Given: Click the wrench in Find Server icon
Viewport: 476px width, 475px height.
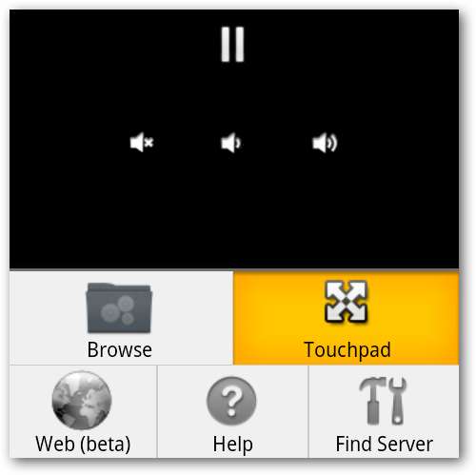Looking at the screenshot, I should [398, 401].
